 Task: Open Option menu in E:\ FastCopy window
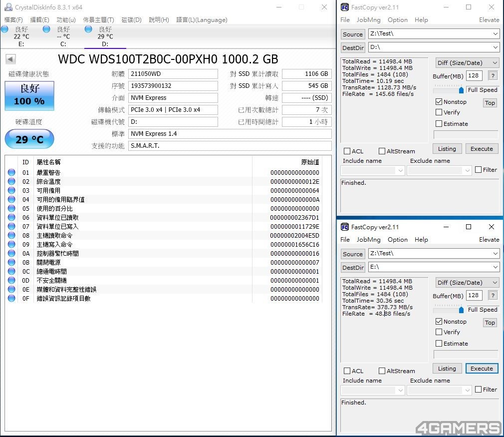click(398, 240)
